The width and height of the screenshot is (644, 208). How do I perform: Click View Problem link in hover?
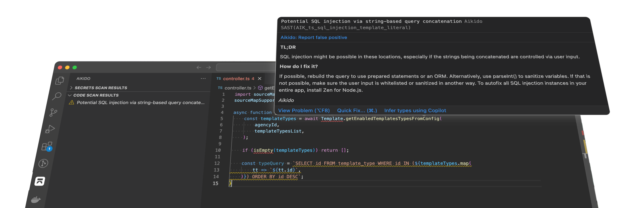pyautogui.click(x=304, y=110)
